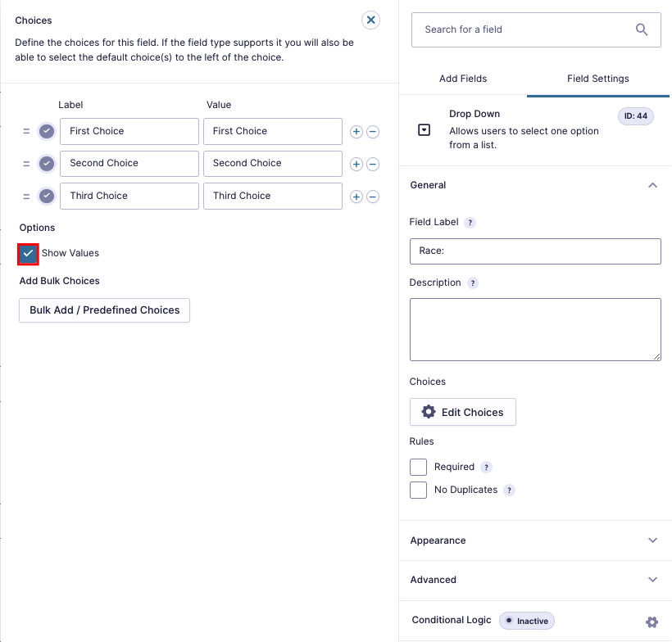Click the search magnifier icon

(642, 29)
